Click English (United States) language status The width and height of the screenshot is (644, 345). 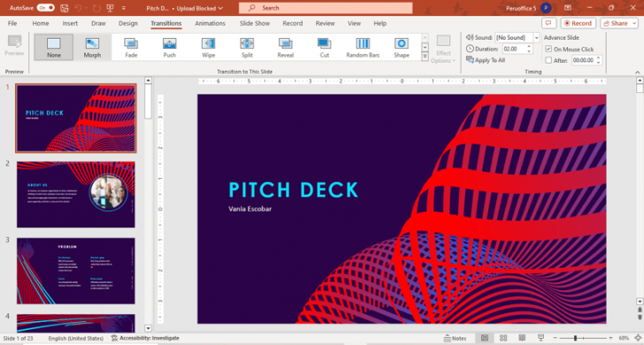(x=76, y=338)
